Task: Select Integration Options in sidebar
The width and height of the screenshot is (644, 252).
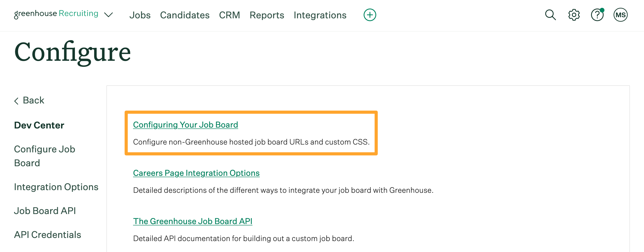Action: [56, 187]
